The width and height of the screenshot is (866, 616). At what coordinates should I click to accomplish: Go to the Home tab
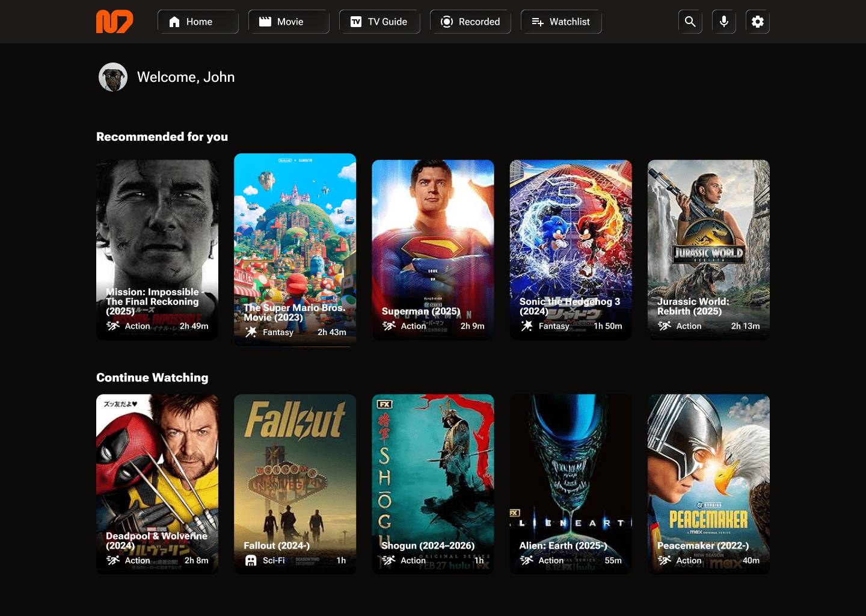[x=198, y=22]
